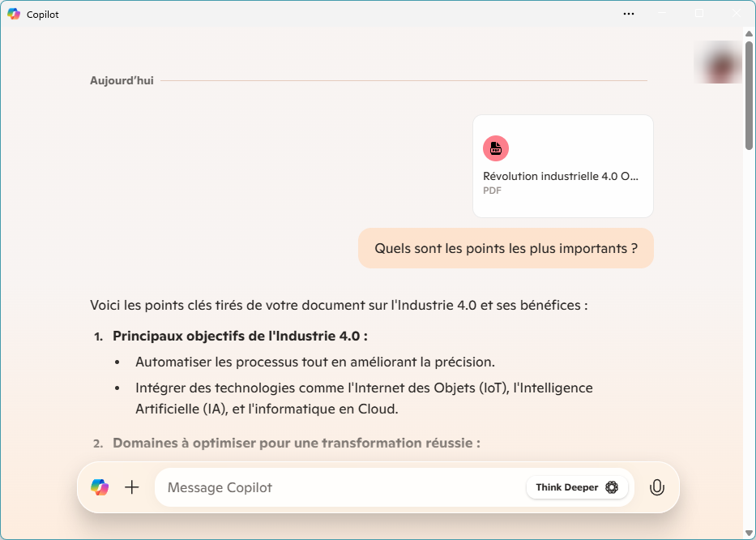Screen dimensions: 756x540
Task: Activate the microphone voice input
Action: pyautogui.click(x=656, y=487)
